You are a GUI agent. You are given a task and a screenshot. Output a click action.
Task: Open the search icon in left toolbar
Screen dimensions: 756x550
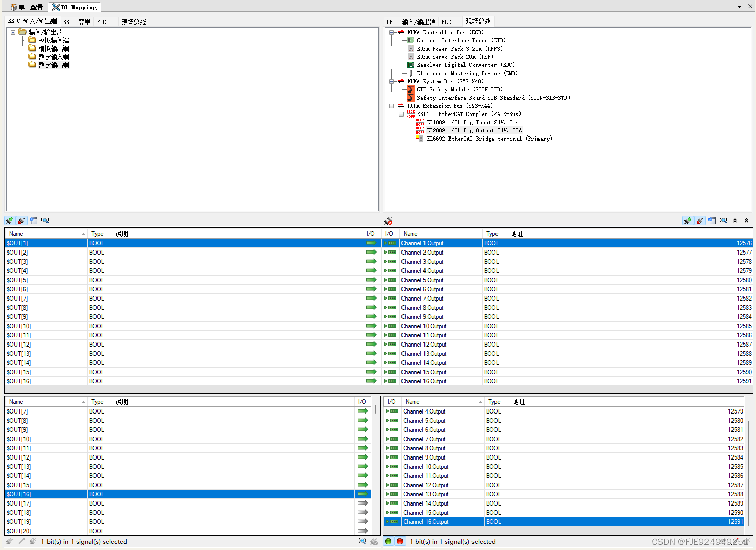[x=45, y=220]
